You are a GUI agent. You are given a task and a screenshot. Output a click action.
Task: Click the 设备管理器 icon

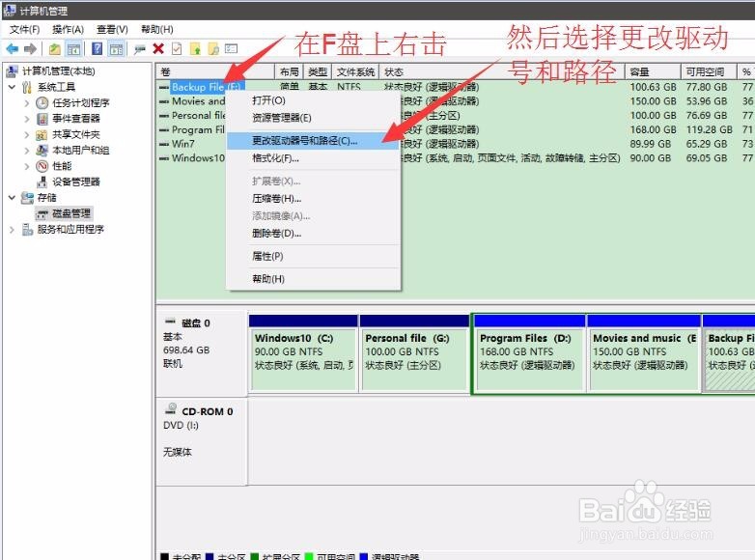[42, 182]
